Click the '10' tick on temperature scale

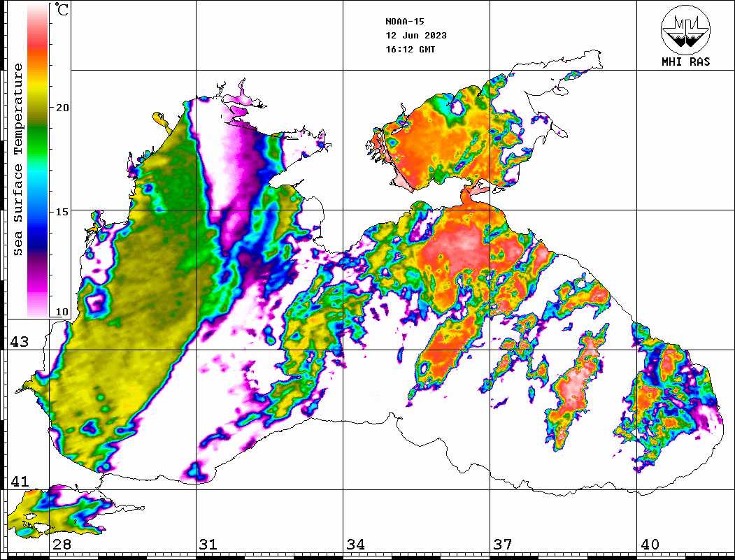62,312
